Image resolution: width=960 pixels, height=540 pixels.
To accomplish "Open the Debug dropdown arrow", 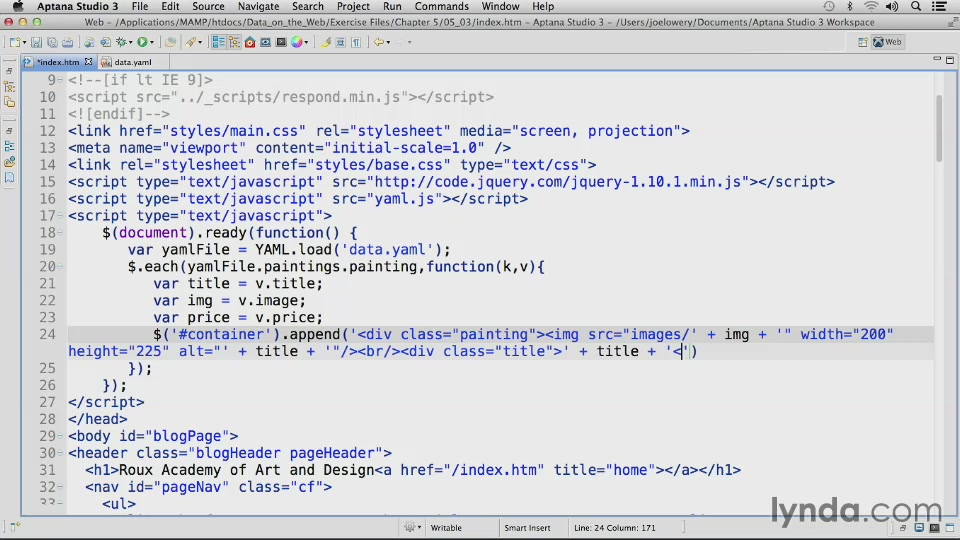I will 130,42.
